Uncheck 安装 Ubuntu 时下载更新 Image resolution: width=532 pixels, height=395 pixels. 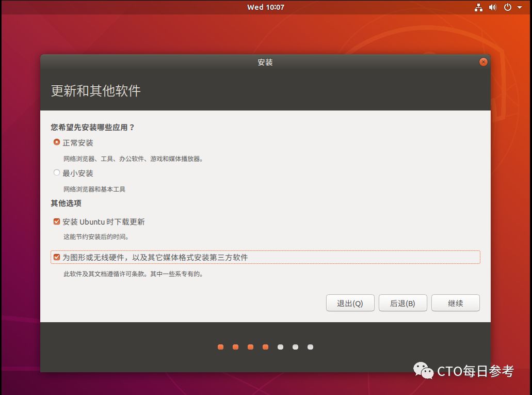56,221
